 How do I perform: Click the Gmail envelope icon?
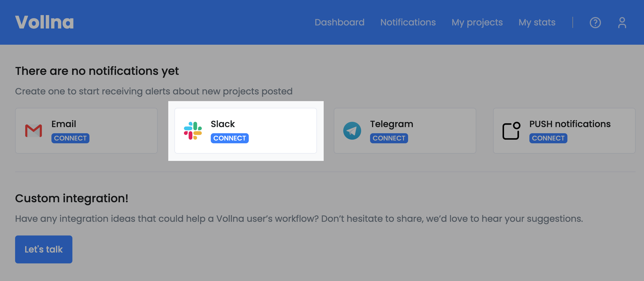34,131
